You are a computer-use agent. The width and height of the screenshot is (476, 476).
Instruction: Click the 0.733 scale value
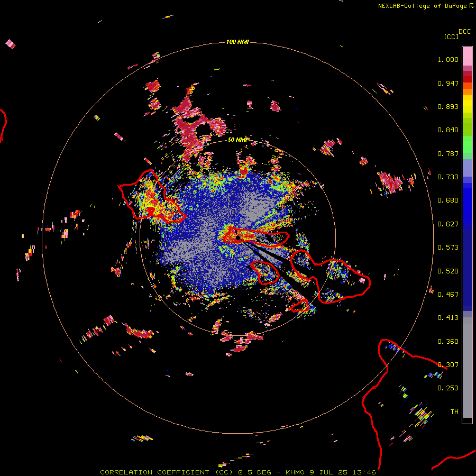[x=448, y=177]
